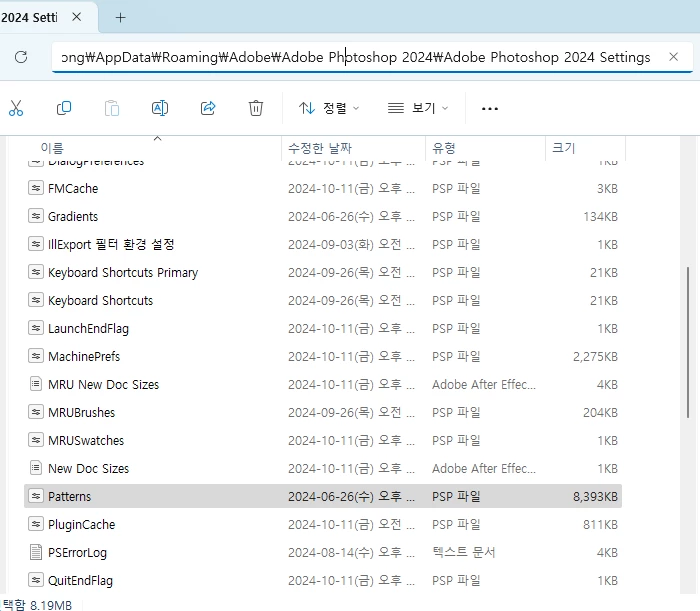Select the MRUSwatches file name
Screen dimensions: 700x611
pos(86,441)
